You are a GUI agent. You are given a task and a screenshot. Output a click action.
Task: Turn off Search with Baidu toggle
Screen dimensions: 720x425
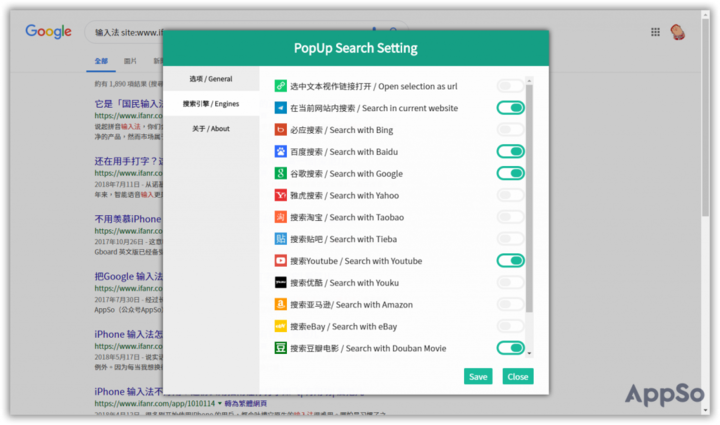[x=510, y=151]
